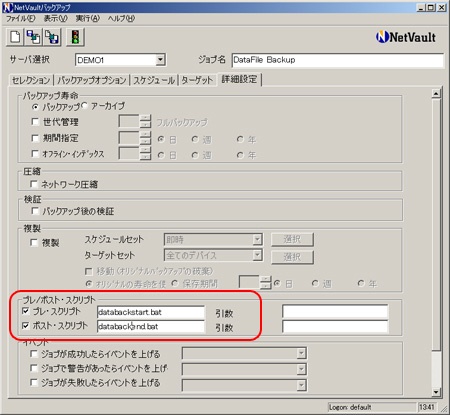Click the 選択 button beside ターゲットセット

pos(292,257)
